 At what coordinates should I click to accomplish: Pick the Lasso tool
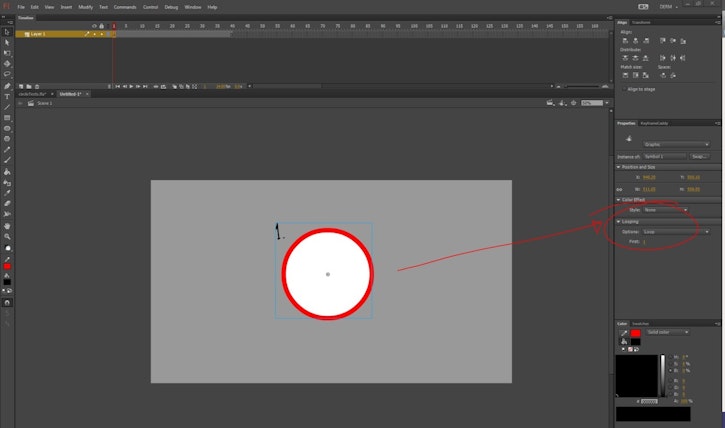click(x=7, y=74)
